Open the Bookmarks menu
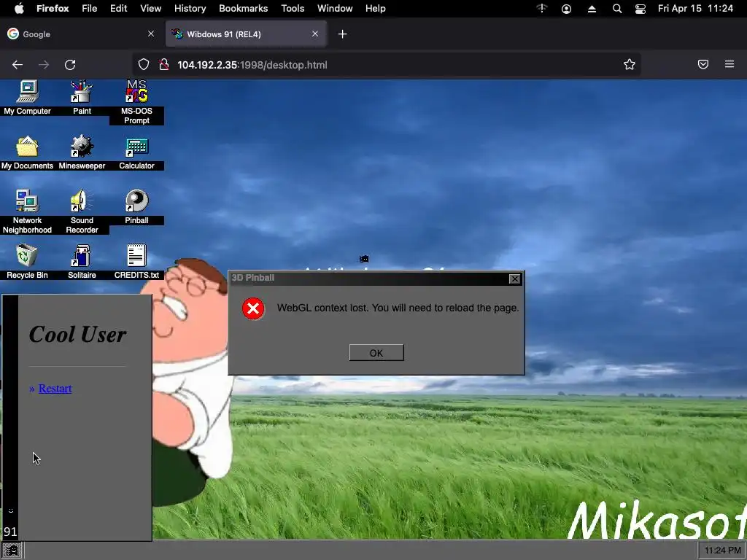This screenshot has height=560, width=747. click(x=243, y=9)
